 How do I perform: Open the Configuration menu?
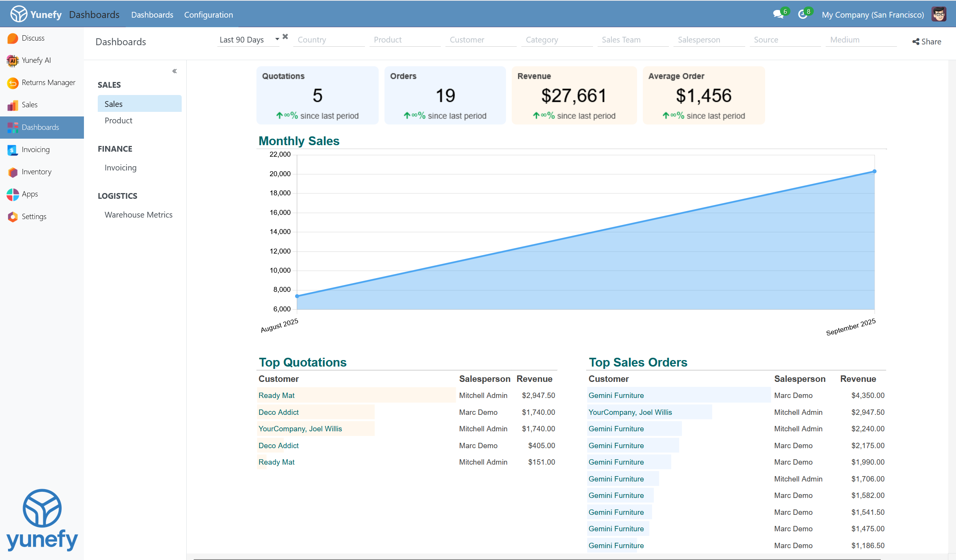208,15
